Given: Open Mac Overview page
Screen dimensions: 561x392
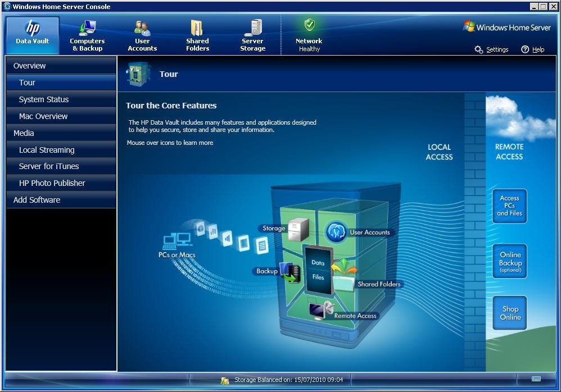Looking at the screenshot, I should pos(61,116).
